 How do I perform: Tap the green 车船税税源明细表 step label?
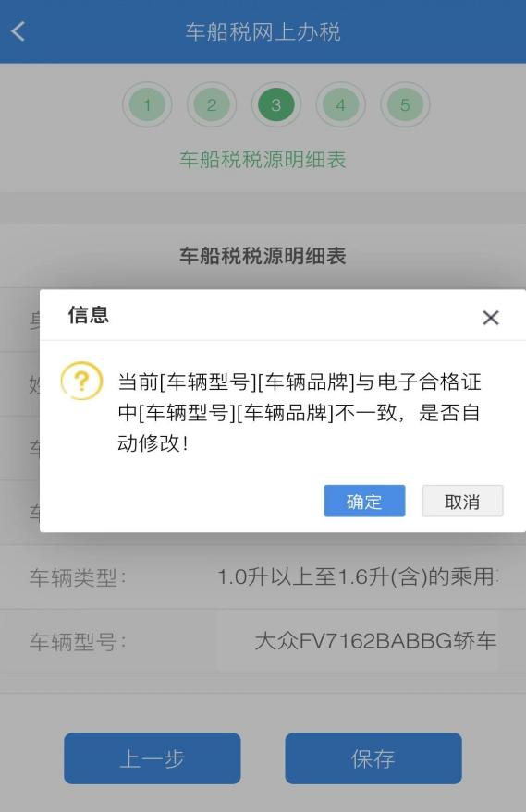[x=263, y=159]
